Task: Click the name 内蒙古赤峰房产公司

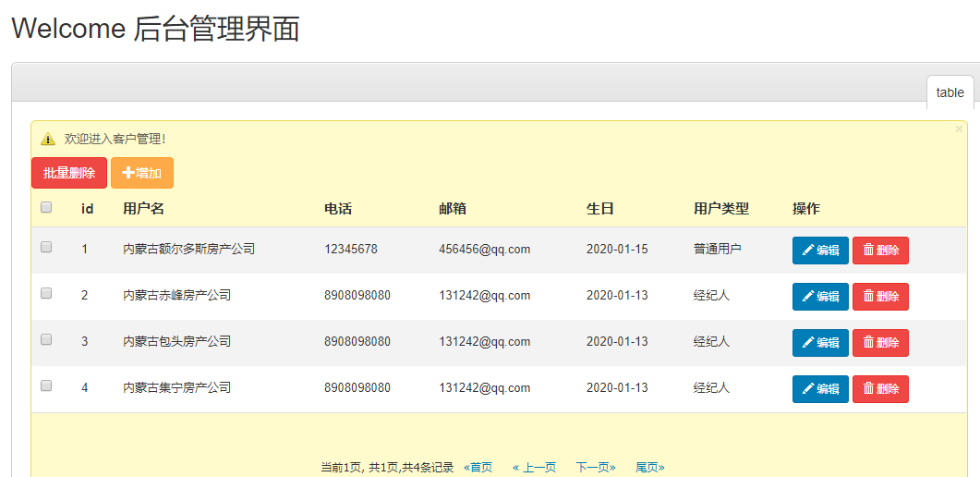Action: coord(176,295)
